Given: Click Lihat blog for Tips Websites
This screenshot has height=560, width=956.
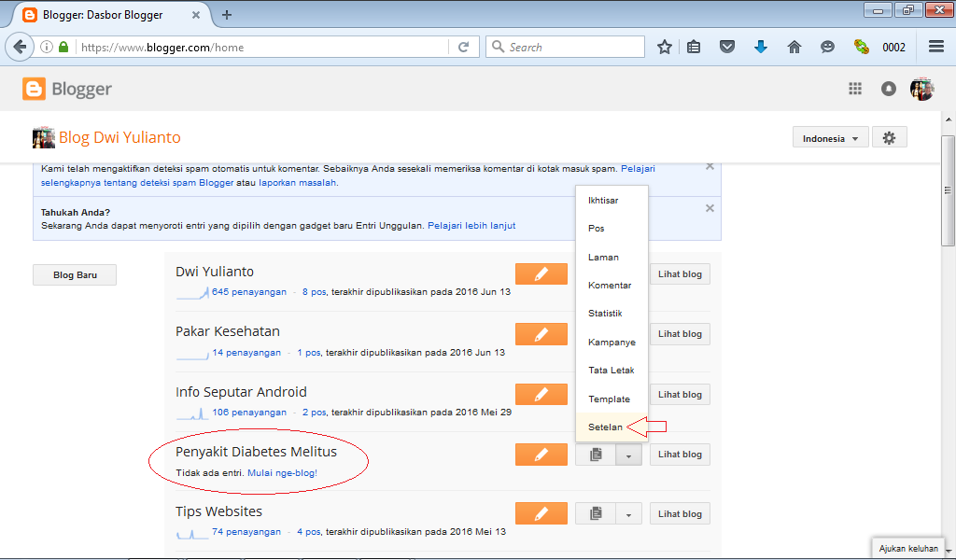Looking at the screenshot, I should 680,513.
